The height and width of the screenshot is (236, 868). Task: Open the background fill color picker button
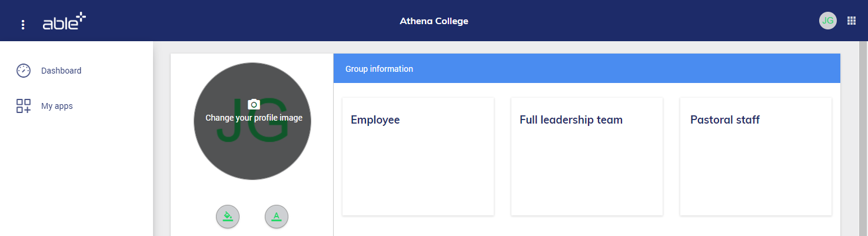pyautogui.click(x=228, y=217)
